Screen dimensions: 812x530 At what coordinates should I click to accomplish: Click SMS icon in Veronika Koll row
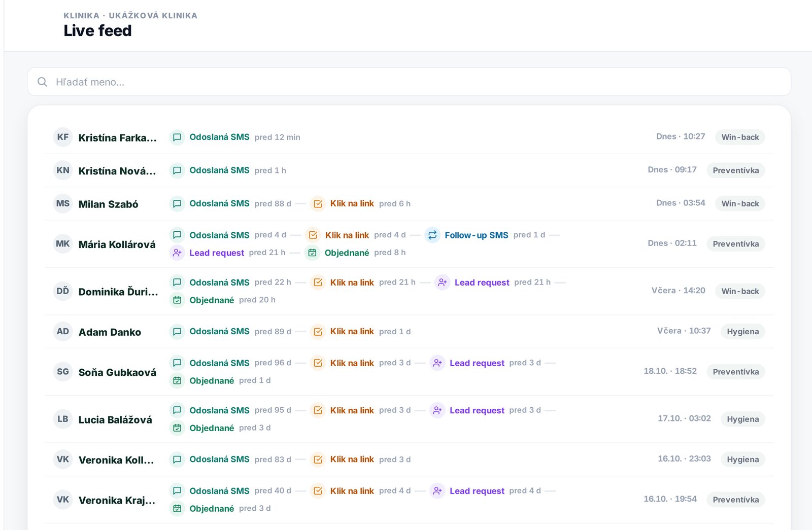point(177,460)
